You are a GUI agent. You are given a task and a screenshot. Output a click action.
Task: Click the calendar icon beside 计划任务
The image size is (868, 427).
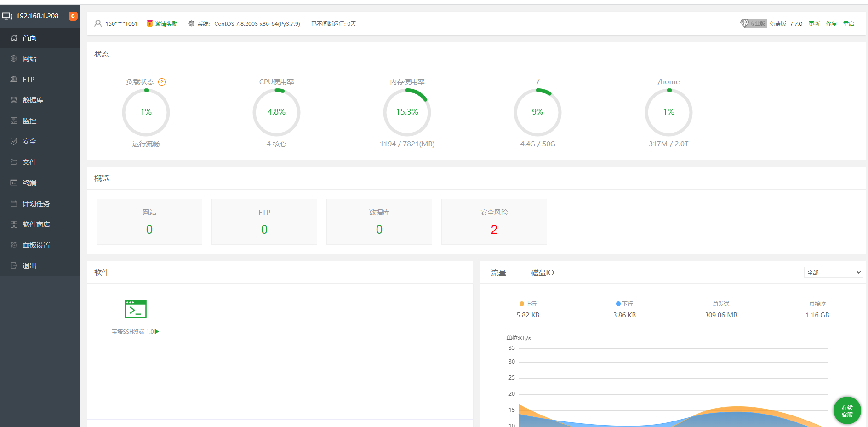(x=14, y=203)
